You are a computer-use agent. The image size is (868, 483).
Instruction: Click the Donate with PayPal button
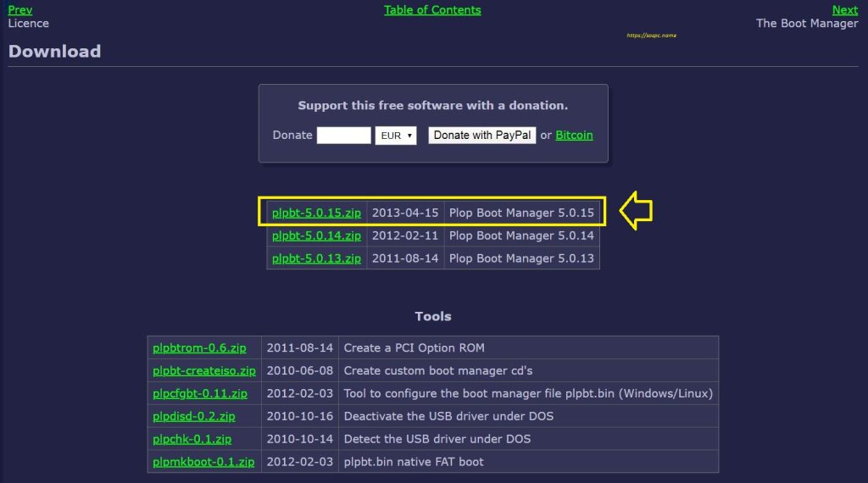click(482, 135)
